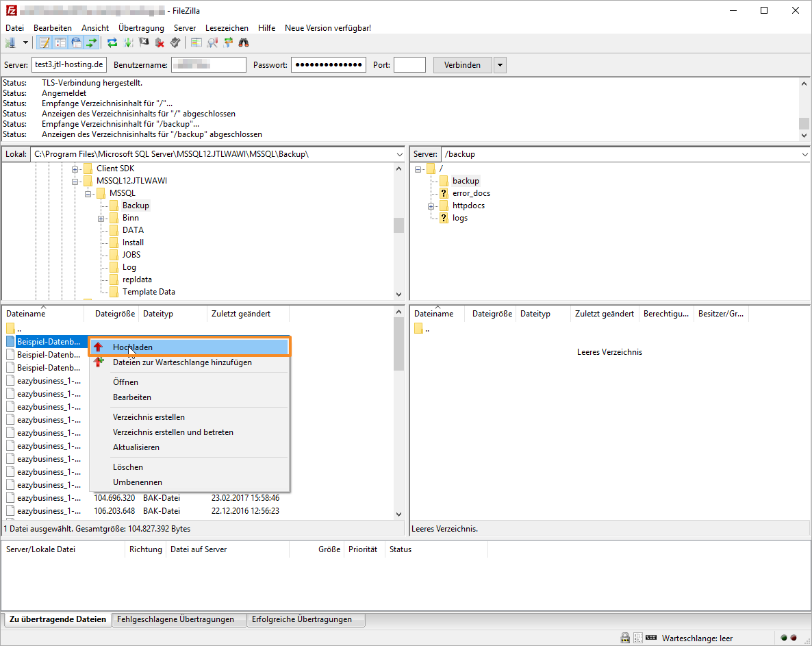Click the cancel current operation icon

pos(144,43)
